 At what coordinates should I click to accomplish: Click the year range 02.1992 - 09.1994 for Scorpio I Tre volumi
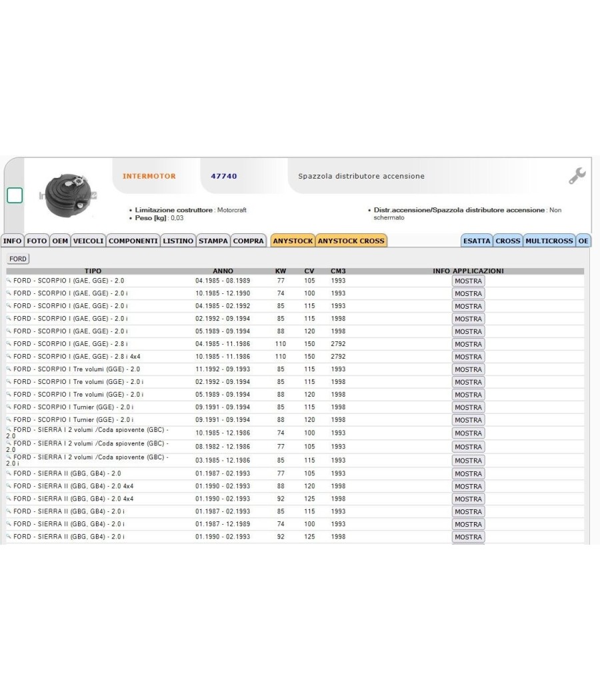(223, 382)
